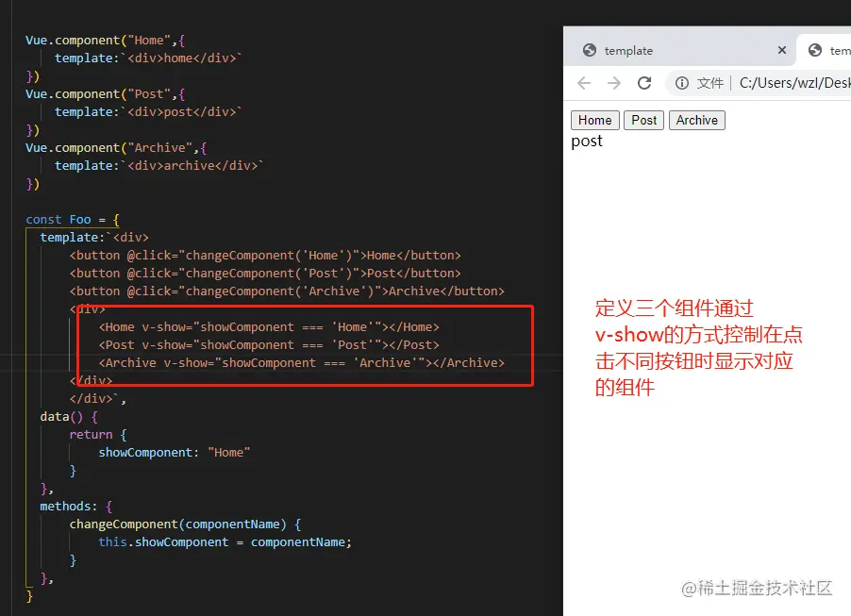
Task: Click the line Vue.component("Post",{
Action: coord(106,94)
